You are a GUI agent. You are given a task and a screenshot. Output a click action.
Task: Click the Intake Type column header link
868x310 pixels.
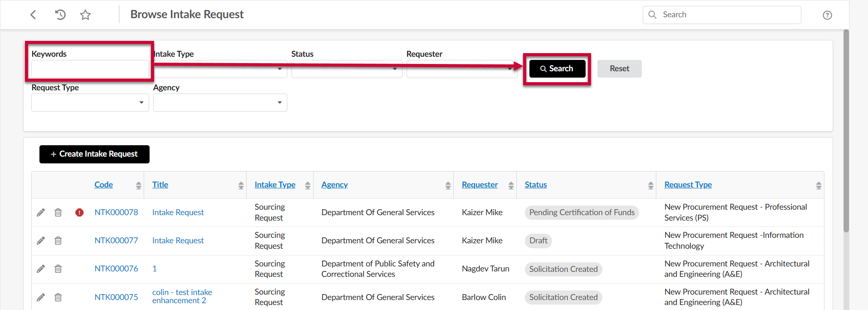click(x=275, y=185)
